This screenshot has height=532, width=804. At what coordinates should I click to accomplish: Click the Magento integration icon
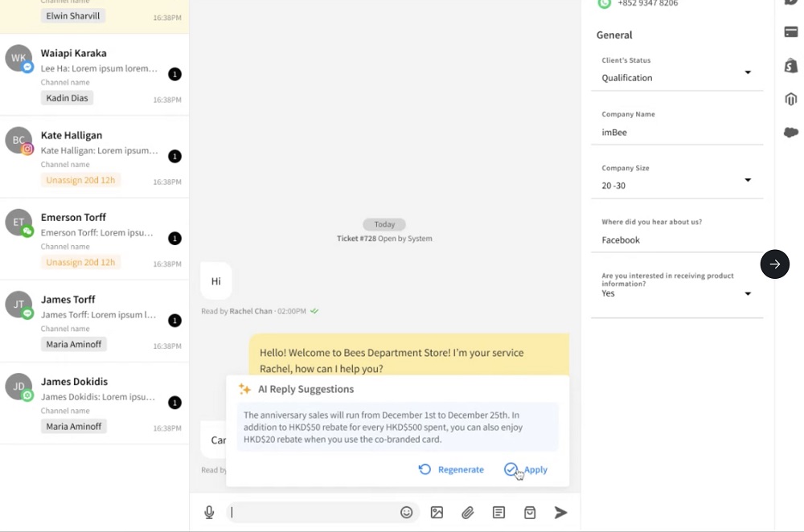[x=790, y=99]
